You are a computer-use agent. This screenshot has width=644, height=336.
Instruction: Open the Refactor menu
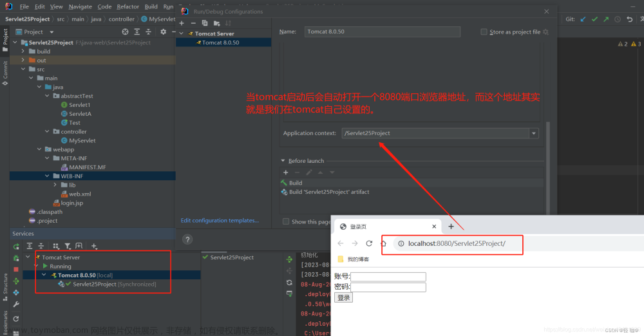[x=128, y=6]
